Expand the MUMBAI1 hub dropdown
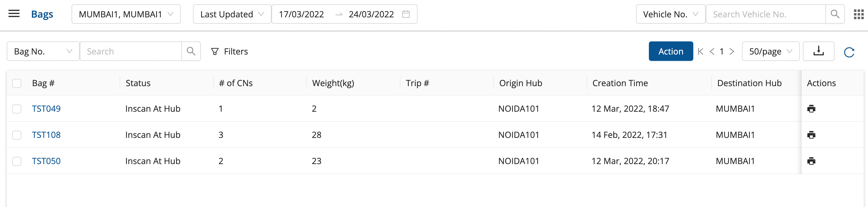 point(126,14)
